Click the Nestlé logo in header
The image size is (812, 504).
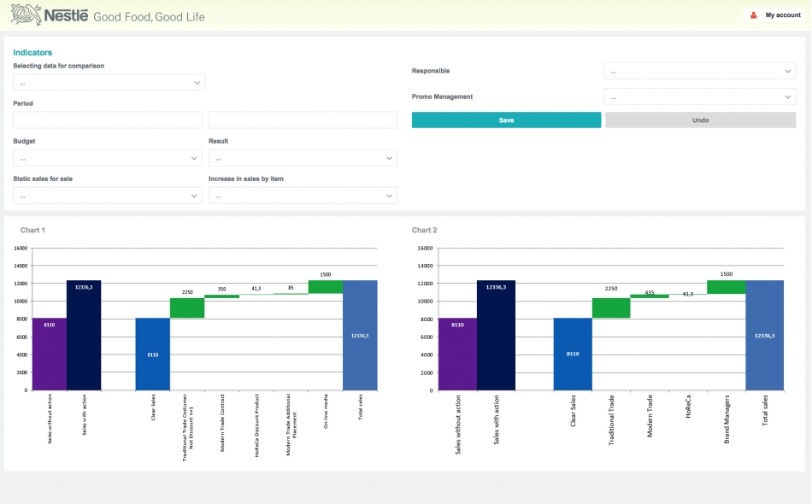coord(50,15)
